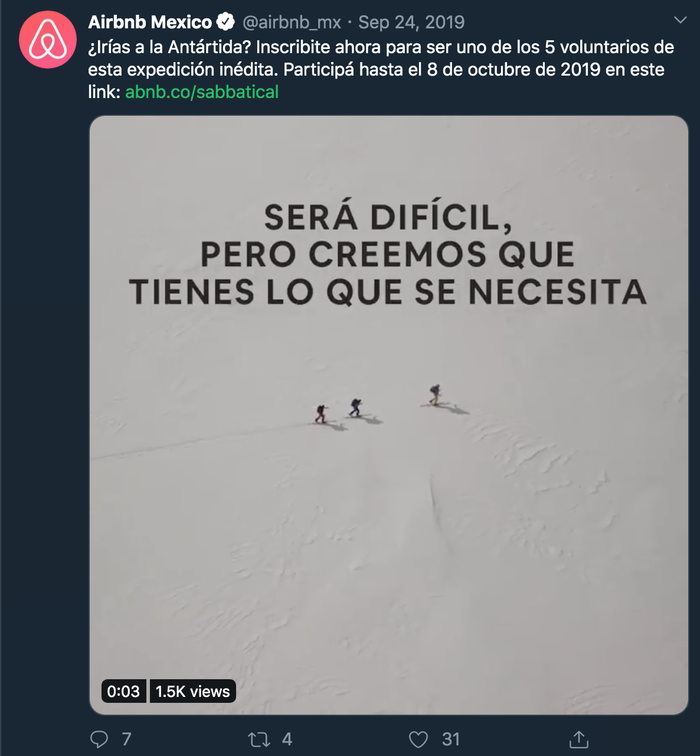The height and width of the screenshot is (756, 700).
Task: Click the reply count number 7
Action: click(126, 739)
